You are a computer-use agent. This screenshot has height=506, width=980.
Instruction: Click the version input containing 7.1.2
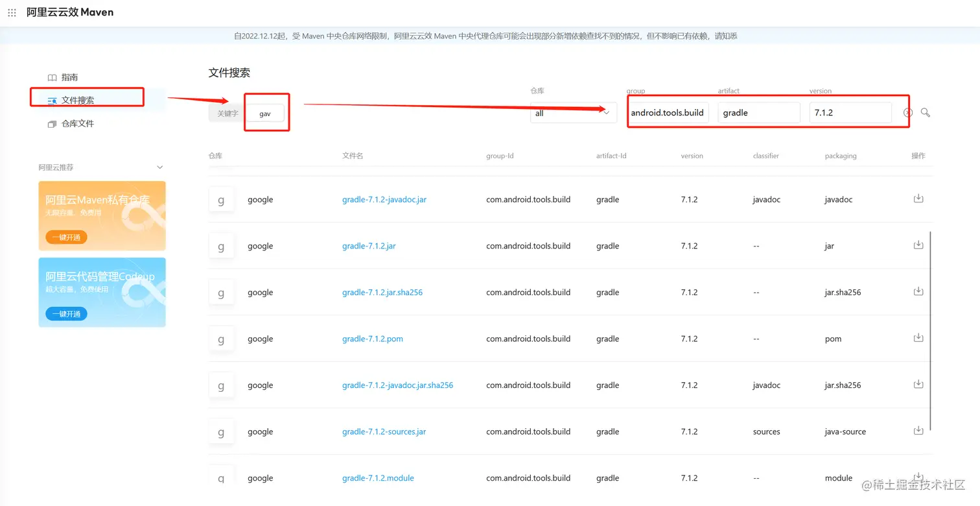[x=850, y=112]
